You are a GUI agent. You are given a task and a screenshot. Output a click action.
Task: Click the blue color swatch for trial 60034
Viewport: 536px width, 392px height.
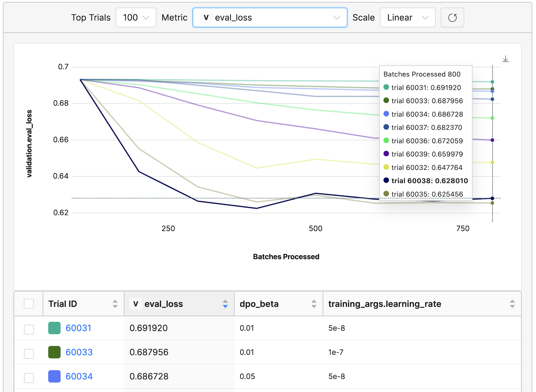point(54,376)
